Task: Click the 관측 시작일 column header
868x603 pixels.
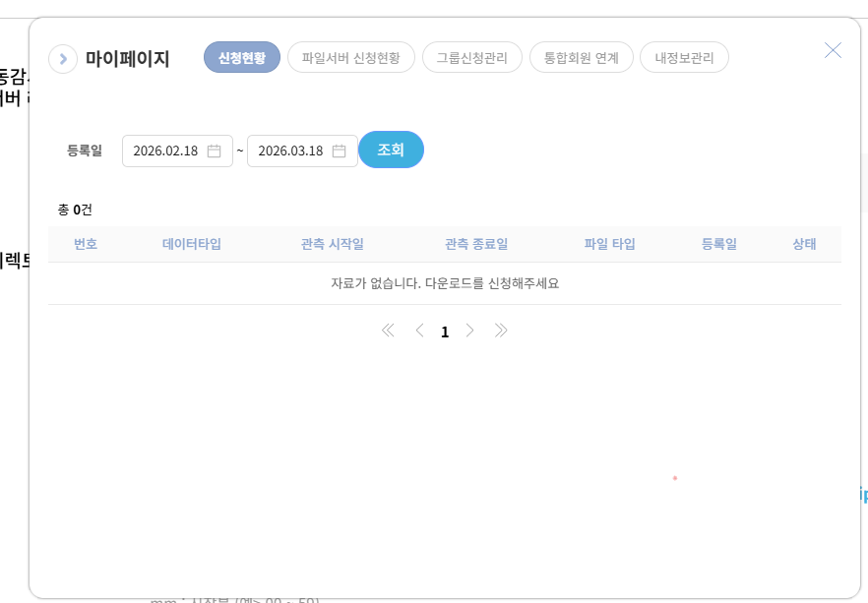Action: click(x=333, y=244)
